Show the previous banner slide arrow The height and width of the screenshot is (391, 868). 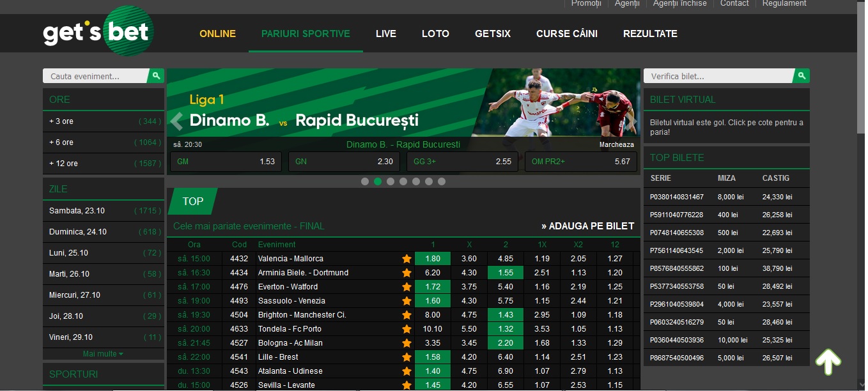(x=177, y=120)
